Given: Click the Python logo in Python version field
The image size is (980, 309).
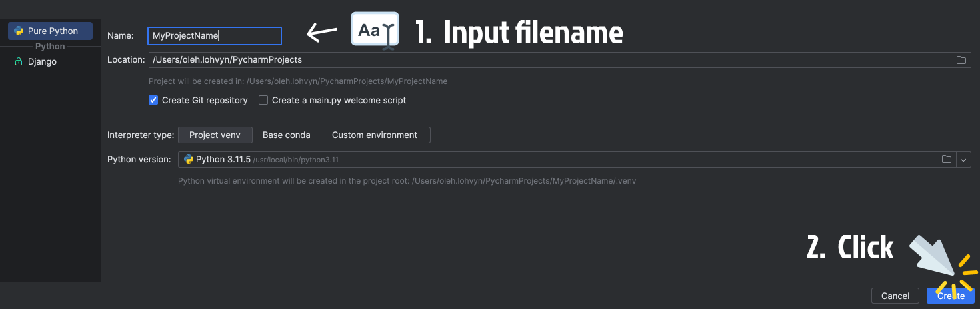Looking at the screenshot, I should click(x=189, y=160).
